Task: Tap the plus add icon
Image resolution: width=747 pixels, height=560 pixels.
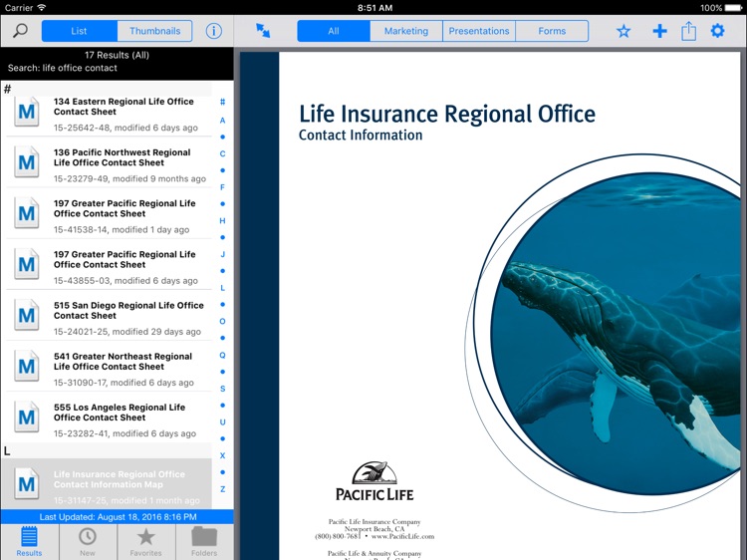Action: pyautogui.click(x=659, y=31)
